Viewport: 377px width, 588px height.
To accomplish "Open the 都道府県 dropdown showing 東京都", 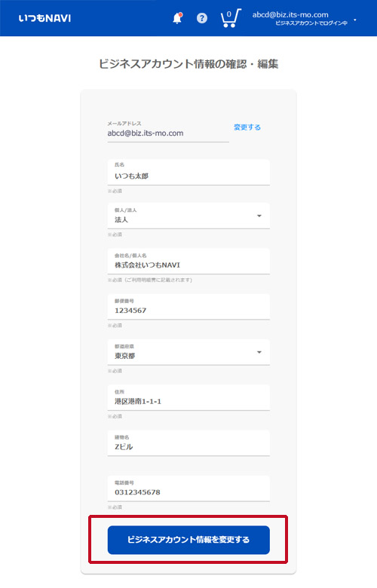I will 188,352.
